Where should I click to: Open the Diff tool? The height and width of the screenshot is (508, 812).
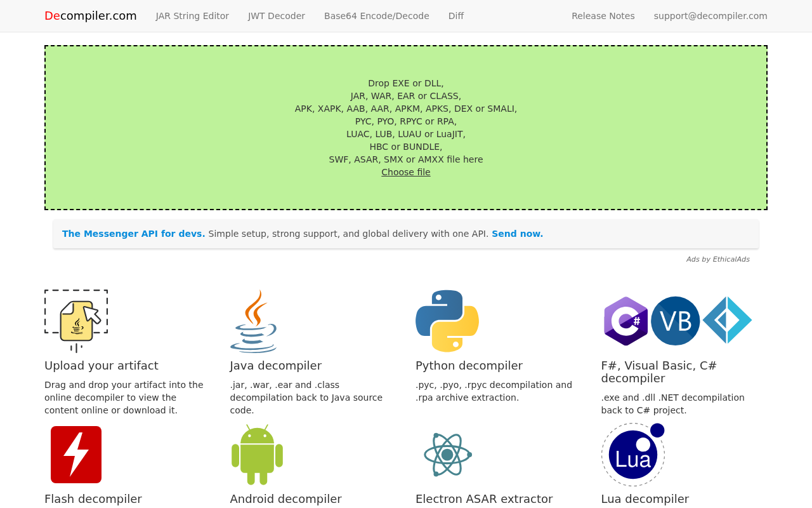tap(456, 16)
